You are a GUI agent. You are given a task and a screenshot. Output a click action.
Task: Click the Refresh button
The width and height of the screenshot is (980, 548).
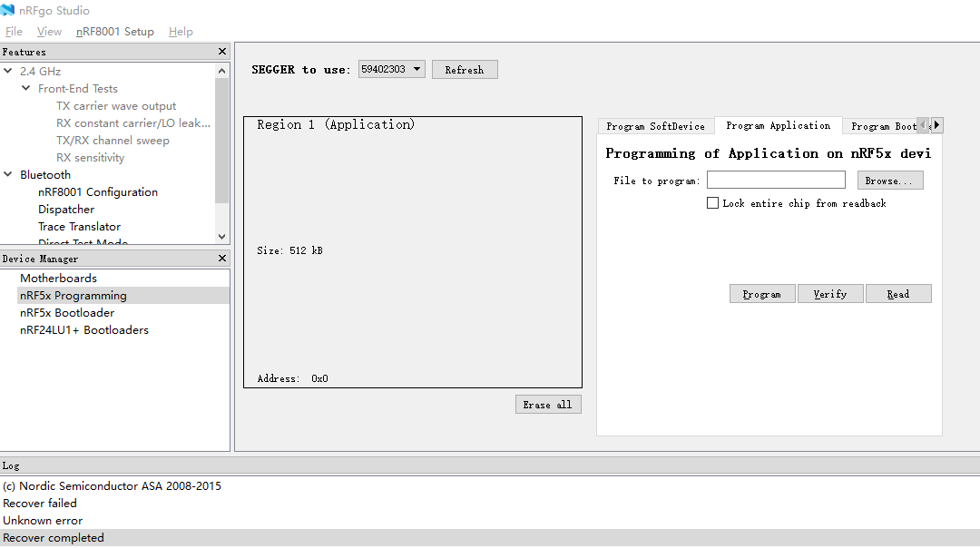tap(465, 70)
